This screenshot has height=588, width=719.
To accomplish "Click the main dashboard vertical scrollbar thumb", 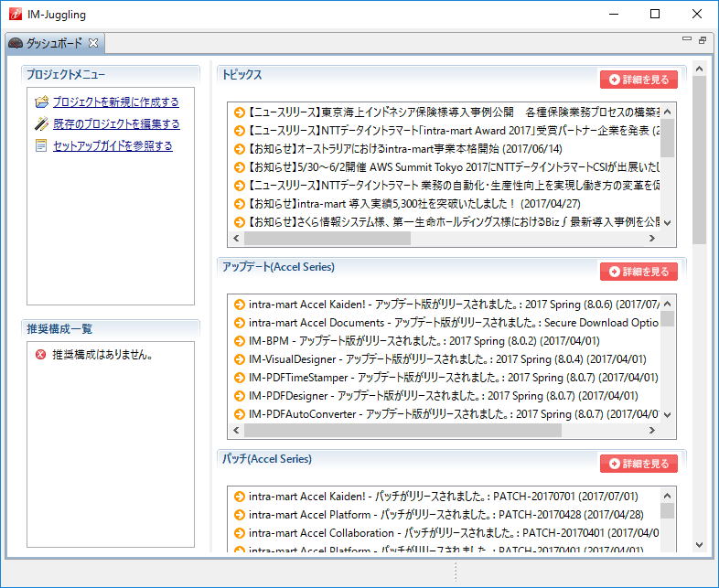I will coord(699,160).
